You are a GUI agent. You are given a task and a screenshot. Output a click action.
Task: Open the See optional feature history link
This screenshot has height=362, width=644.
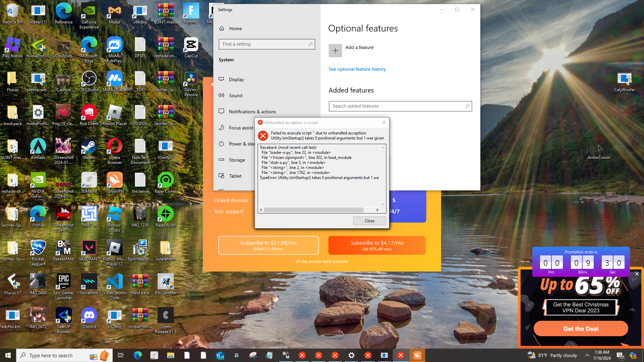tap(357, 69)
